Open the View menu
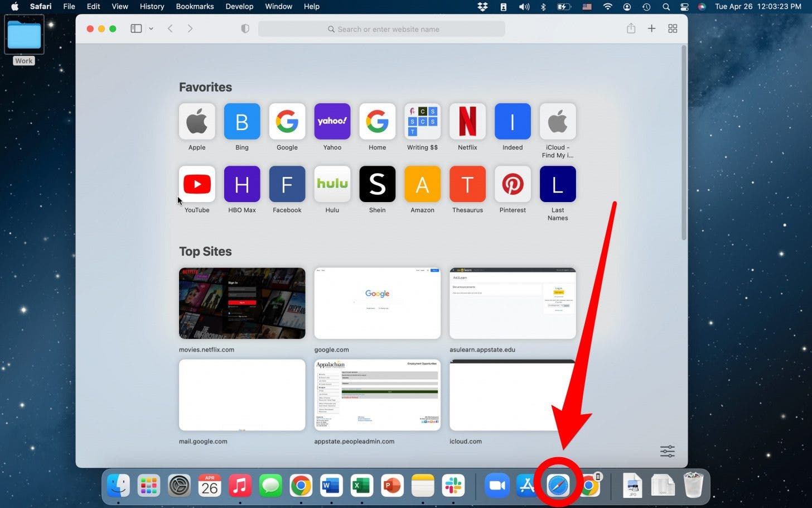Image resolution: width=812 pixels, height=508 pixels. tap(120, 7)
